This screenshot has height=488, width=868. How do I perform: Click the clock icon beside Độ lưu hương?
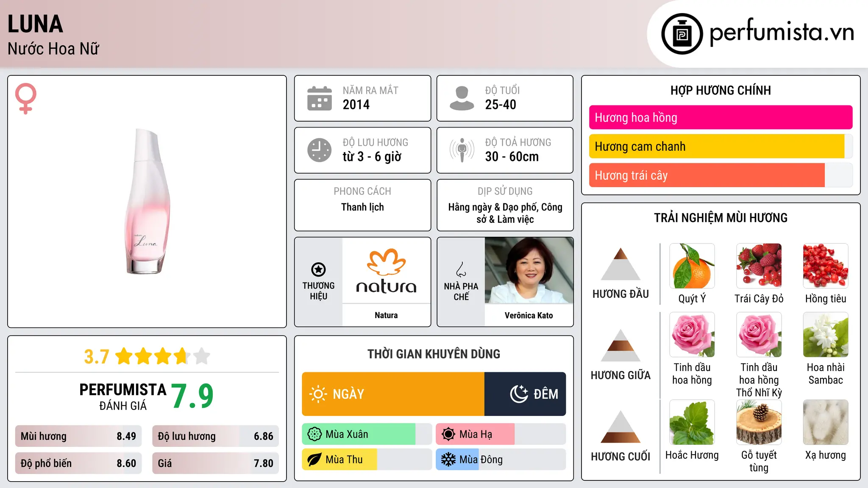pyautogui.click(x=320, y=150)
